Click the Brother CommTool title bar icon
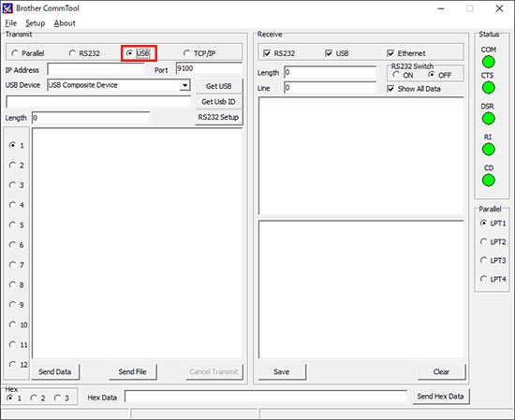This screenshot has width=515, height=420. pos(7,8)
